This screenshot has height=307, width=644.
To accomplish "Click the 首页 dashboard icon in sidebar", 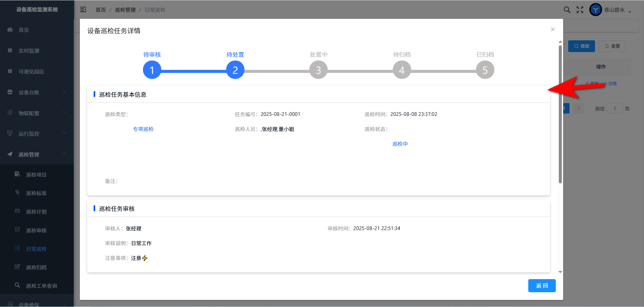I will (x=10, y=30).
